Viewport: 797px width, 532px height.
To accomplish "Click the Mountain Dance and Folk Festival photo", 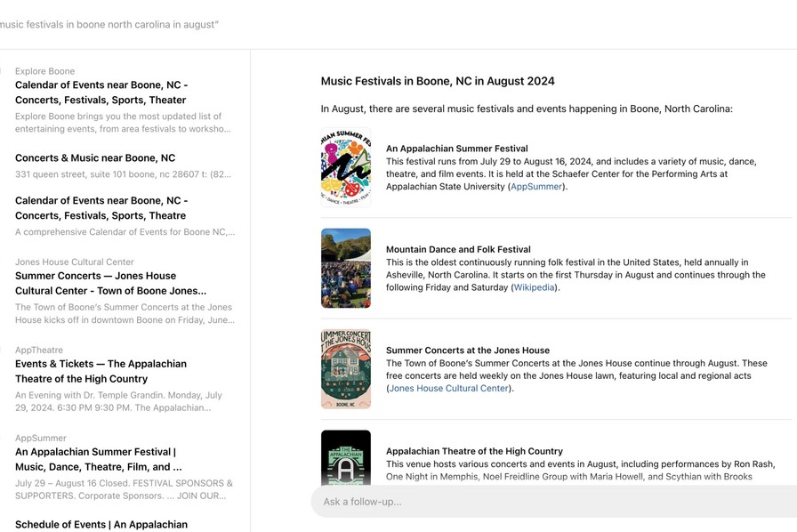I will point(345,269).
